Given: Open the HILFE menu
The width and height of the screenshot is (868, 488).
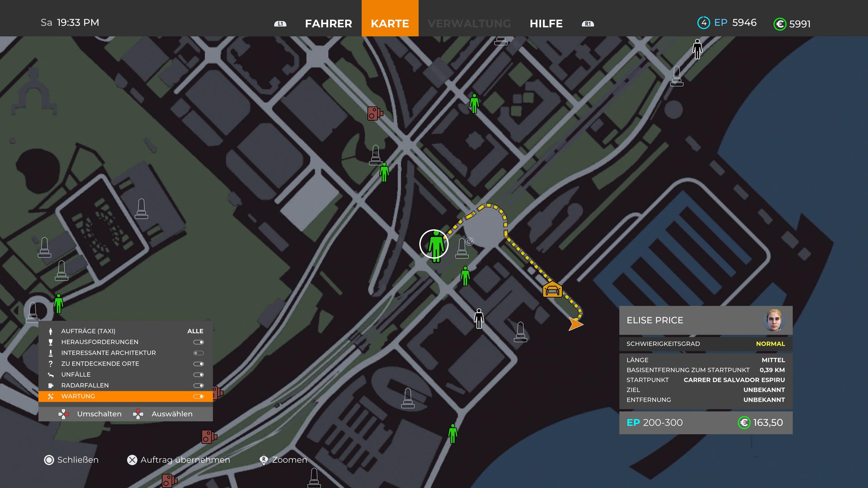Looking at the screenshot, I should (x=546, y=23).
